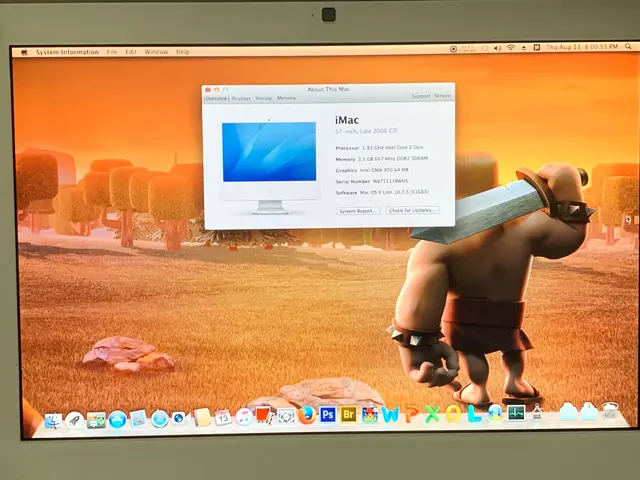Click the Service link in About This Mac
This screenshot has height=480, width=640.
coord(442,96)
